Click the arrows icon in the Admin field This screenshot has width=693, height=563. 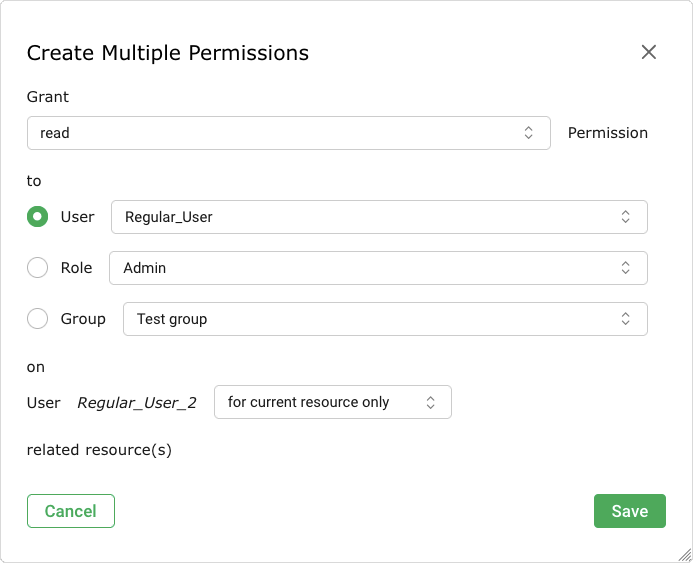tap(626, 268)
